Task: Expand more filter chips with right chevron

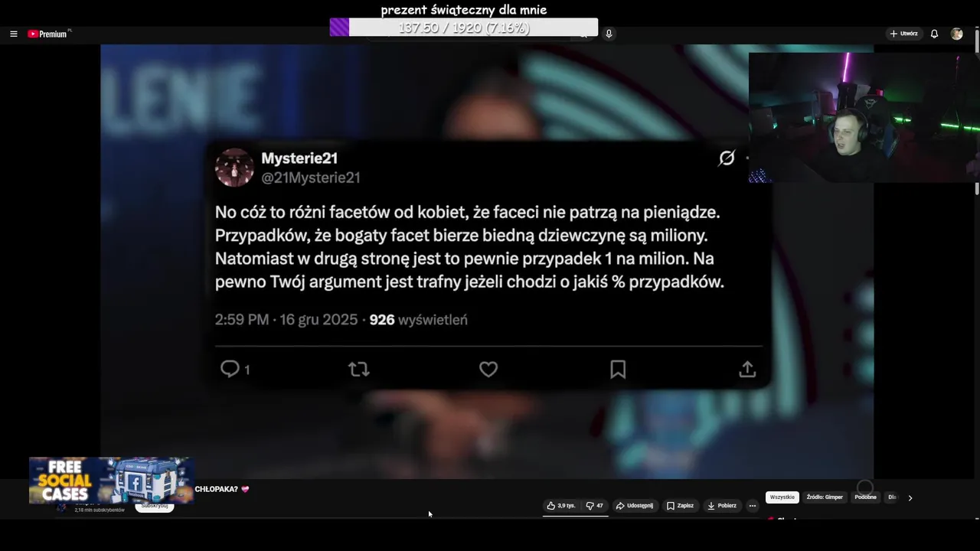Action: tap(910, 497)
